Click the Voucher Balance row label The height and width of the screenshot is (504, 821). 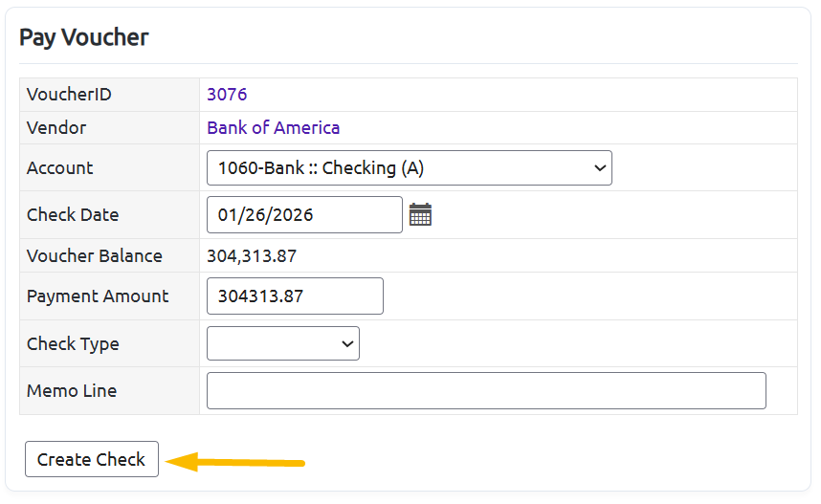pos(94,256)
